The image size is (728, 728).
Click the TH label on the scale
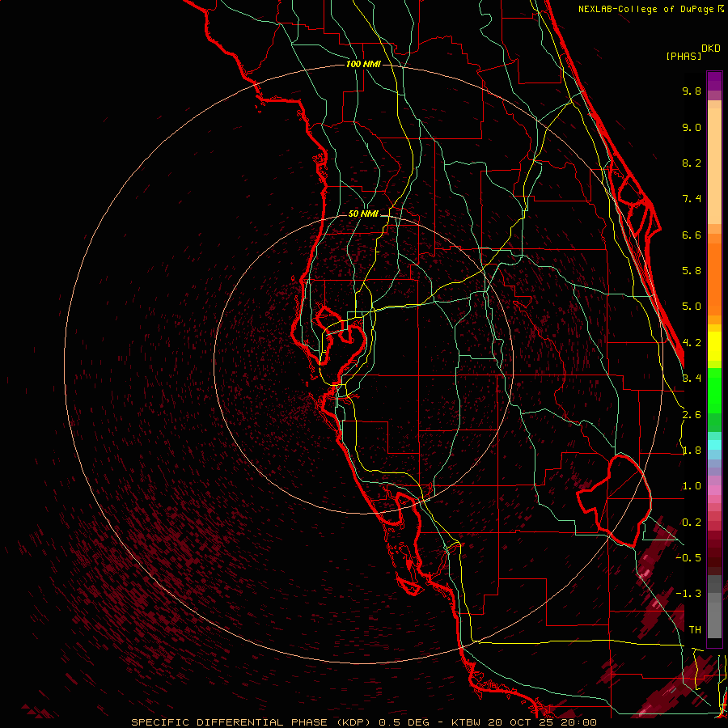(695, 630)
